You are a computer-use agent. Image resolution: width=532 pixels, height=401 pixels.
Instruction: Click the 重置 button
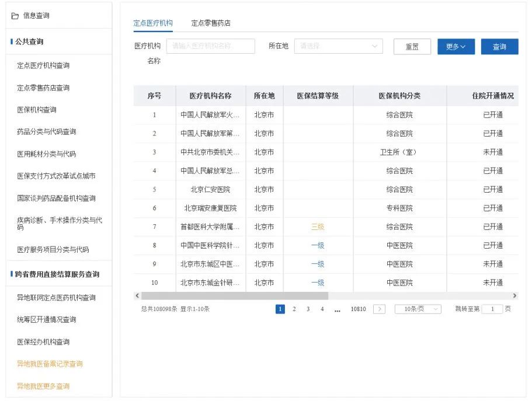[x=412, y=47]
